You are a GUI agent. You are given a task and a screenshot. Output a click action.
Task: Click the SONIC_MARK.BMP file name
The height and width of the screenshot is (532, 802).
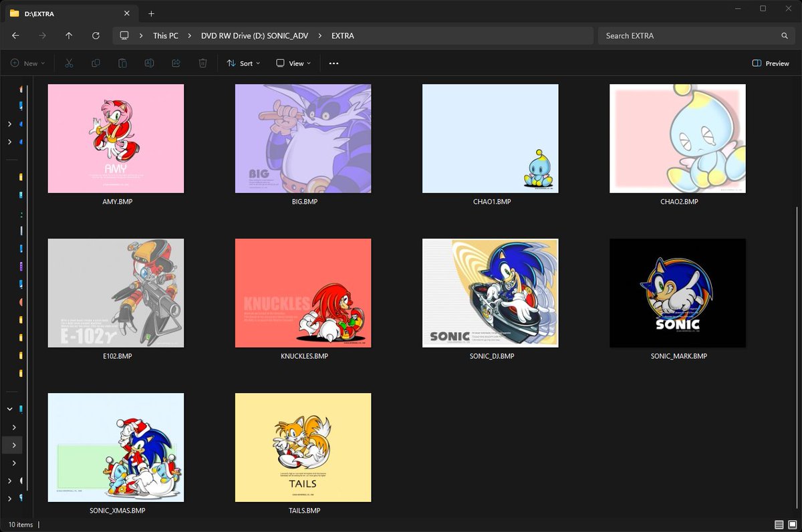[x=678, y=356]
